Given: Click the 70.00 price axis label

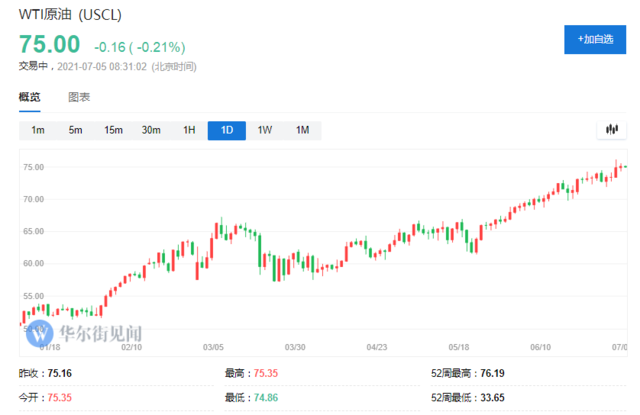Looking at the screenshot, I should click(x=33, y=199).
